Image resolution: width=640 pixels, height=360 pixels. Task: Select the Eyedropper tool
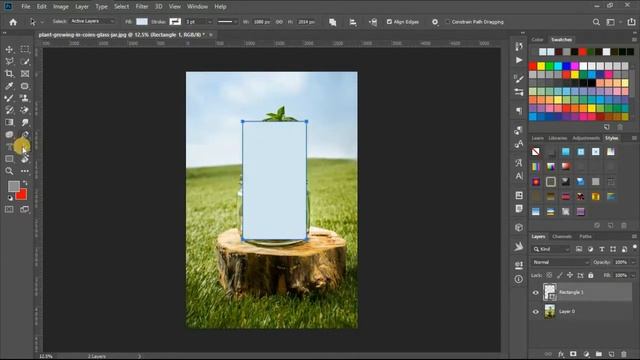9,86
